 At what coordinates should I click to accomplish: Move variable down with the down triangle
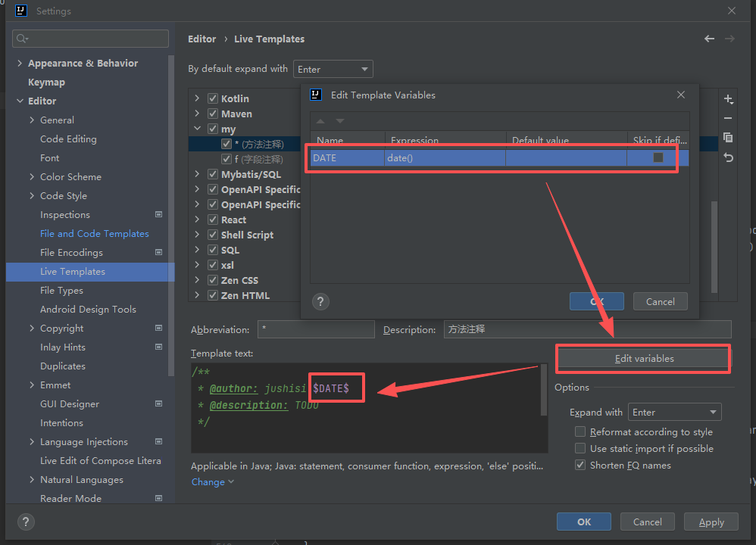tap(340, 121)
